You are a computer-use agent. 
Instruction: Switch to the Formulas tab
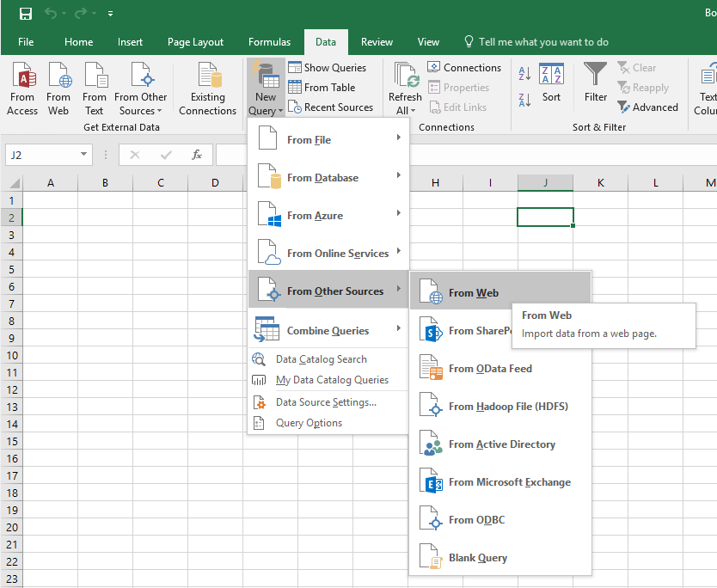pos(269,42)
